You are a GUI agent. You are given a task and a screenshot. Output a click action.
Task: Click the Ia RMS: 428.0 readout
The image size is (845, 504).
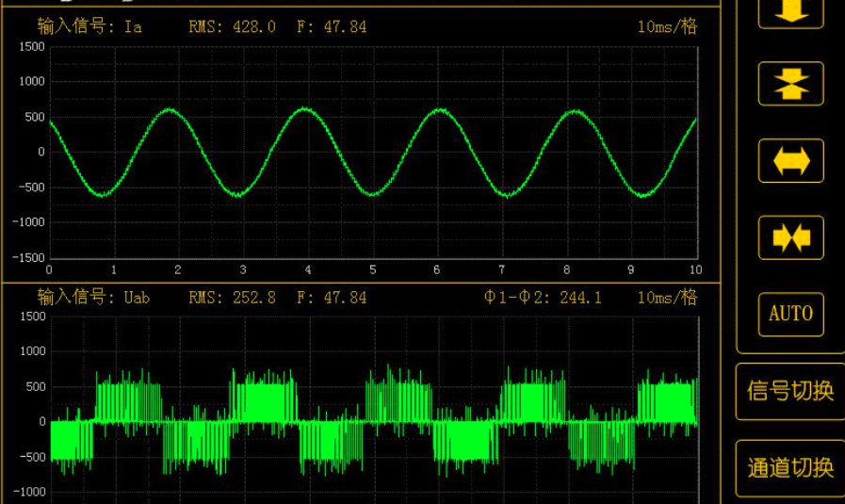[232, 27]
